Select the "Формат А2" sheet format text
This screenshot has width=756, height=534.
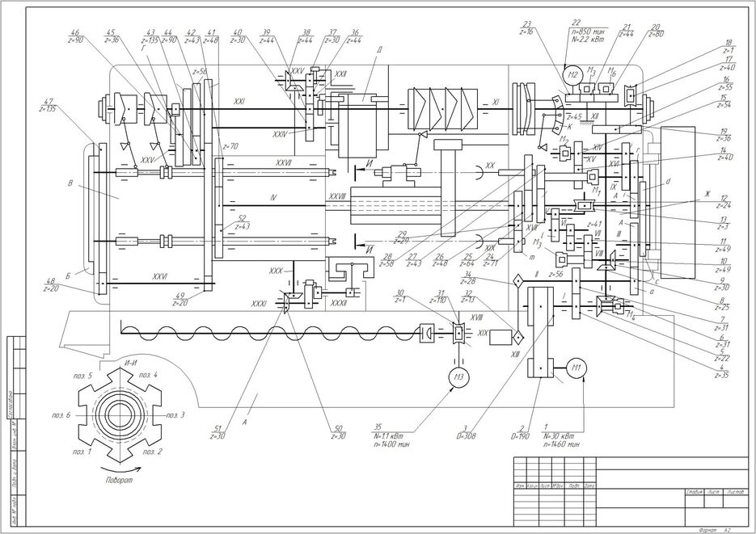[x=714, y=530]
